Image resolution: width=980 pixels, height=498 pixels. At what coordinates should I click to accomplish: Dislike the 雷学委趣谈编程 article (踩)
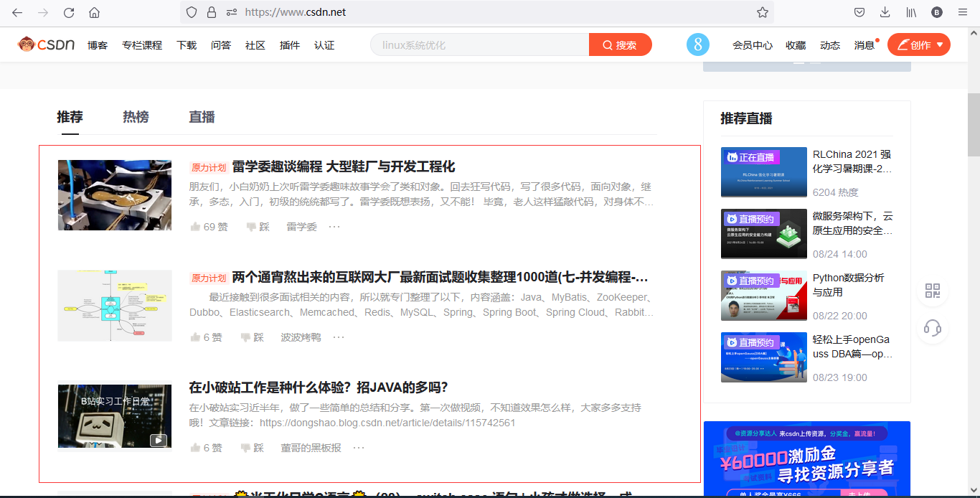point(258,227)
